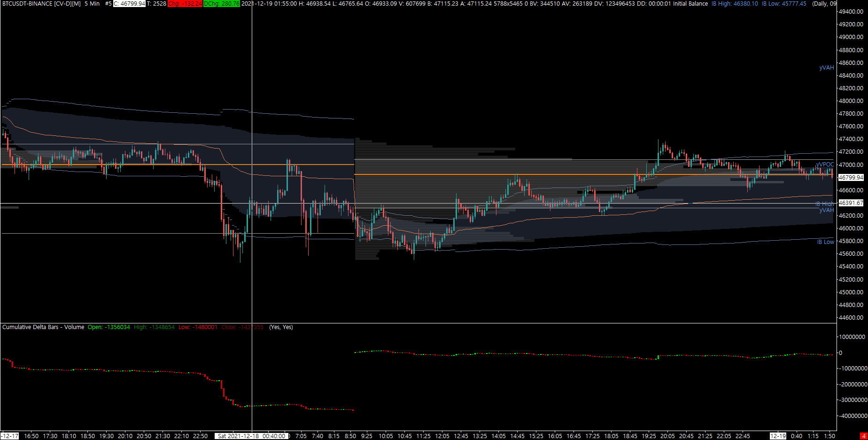The width and height of the screenshot is (868, 440).
Task: Click the '5 Min' timeframe label
Action: (x=92, y=3)
